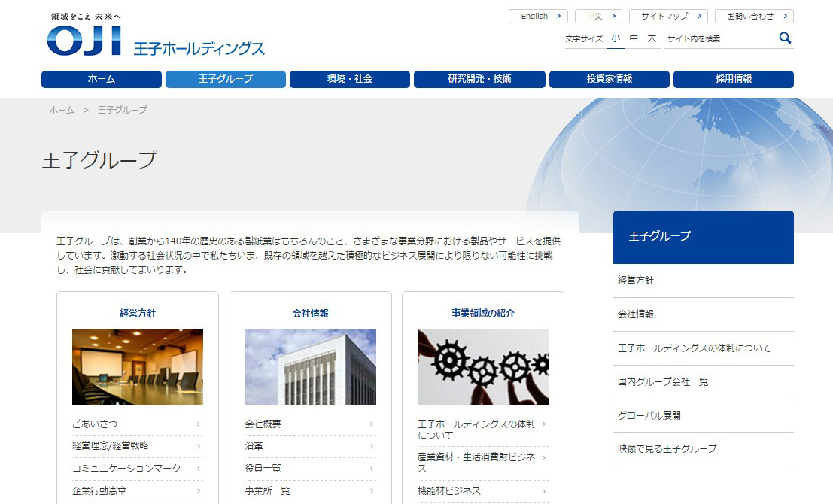Focus the サイト内を検索 search field
Image resolution: width=833 pixels, height=504 pixels.
click(x=720, y=38)
